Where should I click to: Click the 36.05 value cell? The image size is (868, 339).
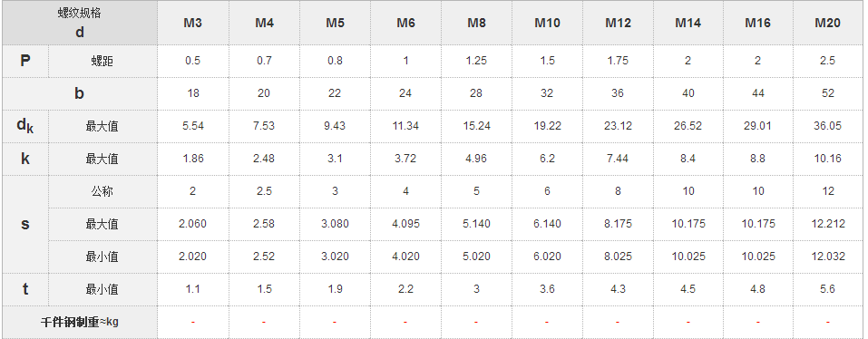tap(827, 126)
